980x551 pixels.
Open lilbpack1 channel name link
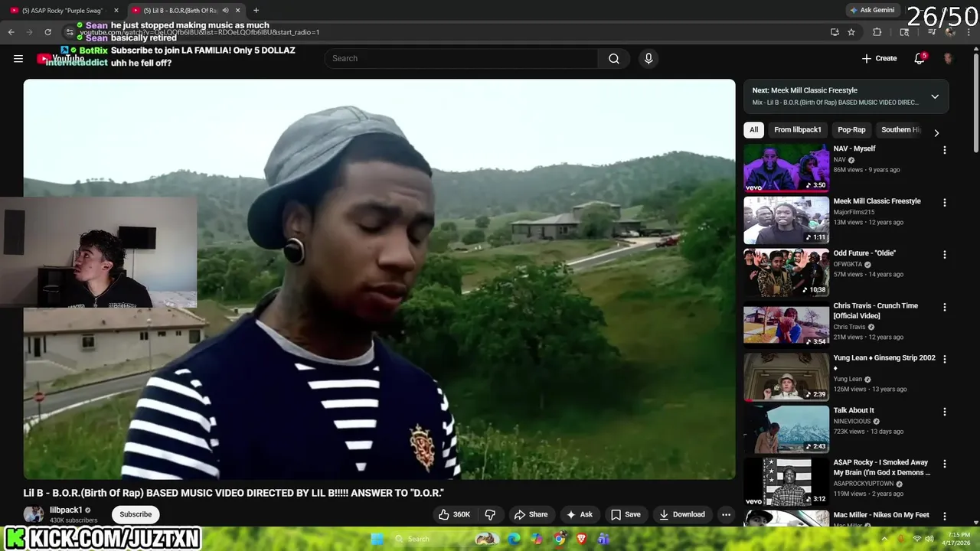66,510
